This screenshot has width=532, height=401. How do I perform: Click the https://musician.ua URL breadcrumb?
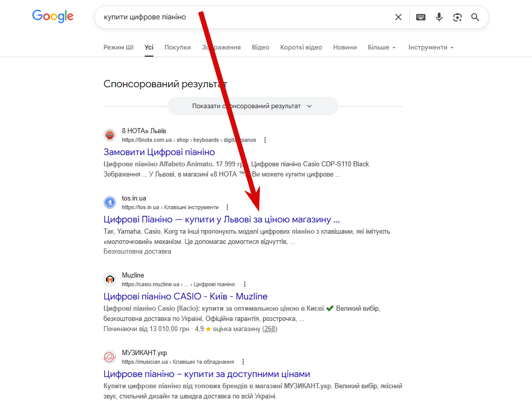click(178, 362)
